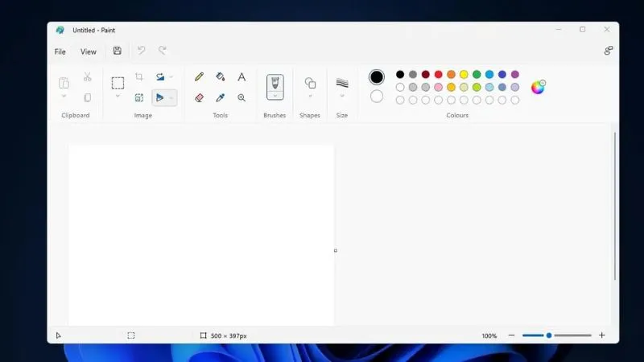Pick the yellow colour swatch
This screenshot has width=644, height=362.
point(464,74)
